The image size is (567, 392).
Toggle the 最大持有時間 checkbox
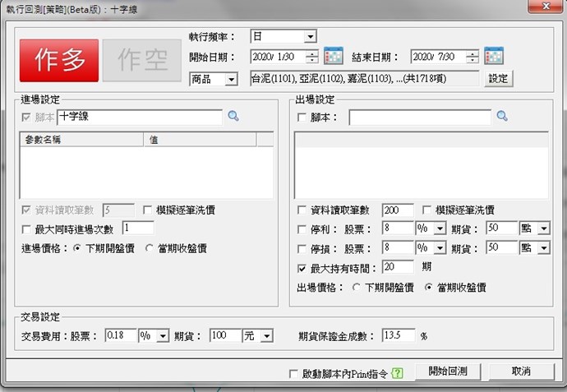[x=302, y=267]
